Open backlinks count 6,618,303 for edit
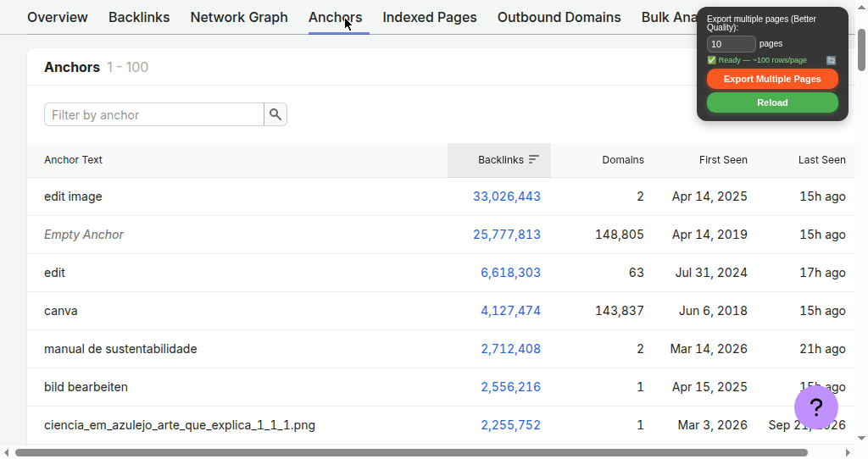The height and width of the screenshot is (459, 868). click(510, 273)
